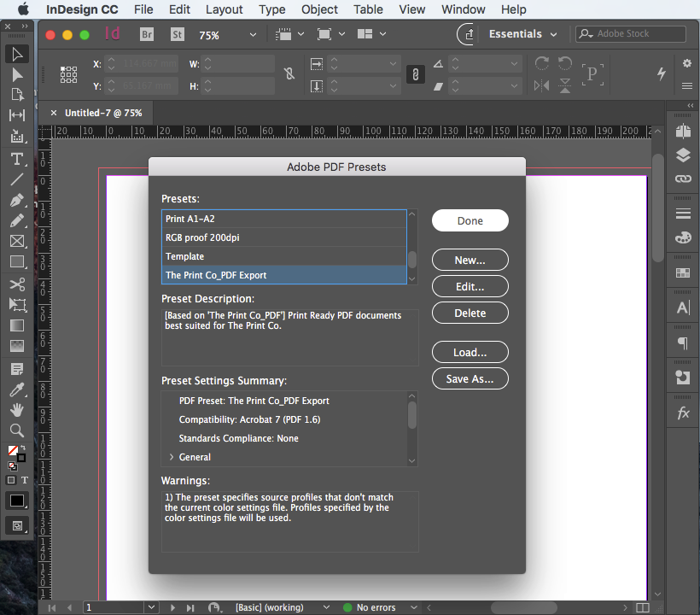700x615 pixels.
Task: Toggle formatting affects text button
Action: point(25,480)
